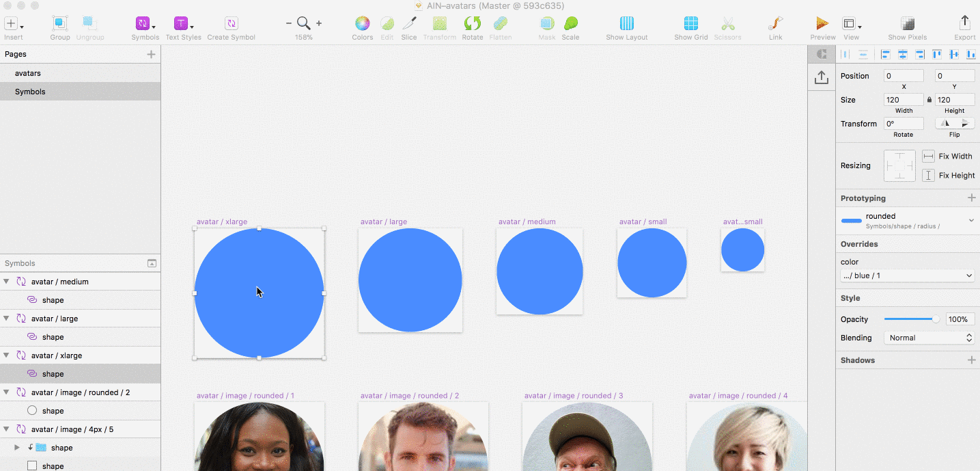Image resolution: width=980 pixels, height=471 pixels.
Task: Add a new page with plus button
Action: click(151, 54)
